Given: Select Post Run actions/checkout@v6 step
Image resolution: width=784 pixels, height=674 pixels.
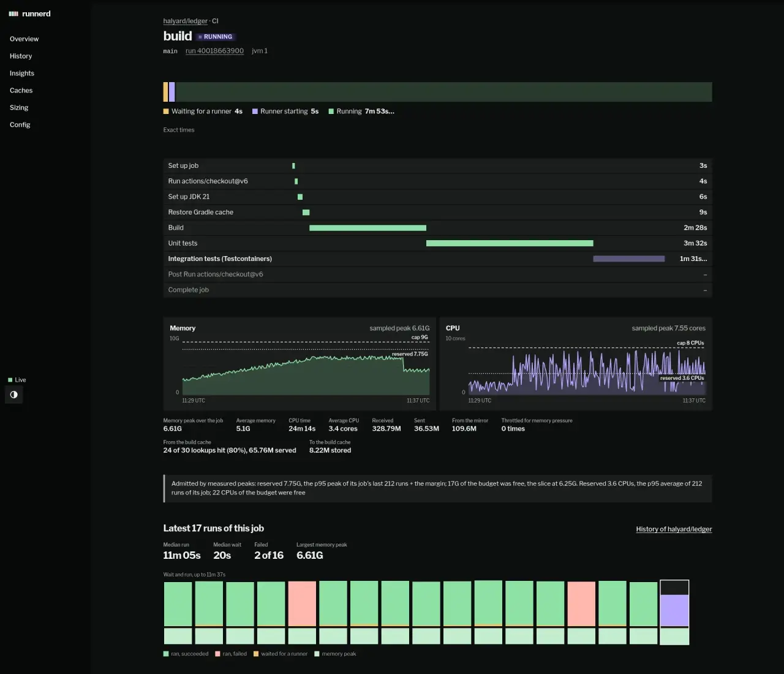Looking at the screenshot, I should (x=437, y=275).
